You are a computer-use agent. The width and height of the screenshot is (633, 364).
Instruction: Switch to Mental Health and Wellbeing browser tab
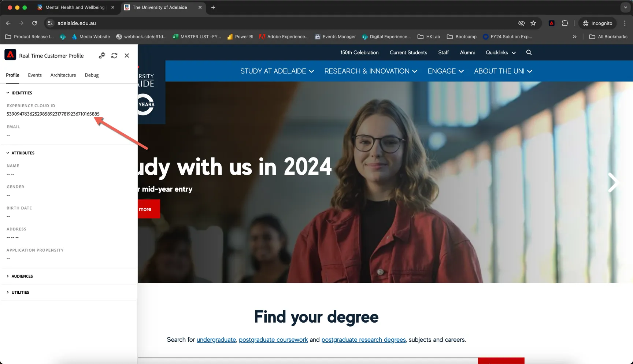(75, 7)
